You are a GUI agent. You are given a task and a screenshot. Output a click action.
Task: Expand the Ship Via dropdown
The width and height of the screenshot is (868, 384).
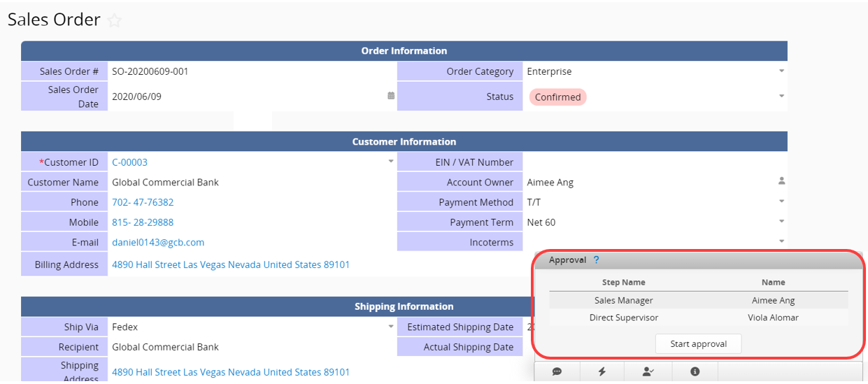click(x=391, y=327)
